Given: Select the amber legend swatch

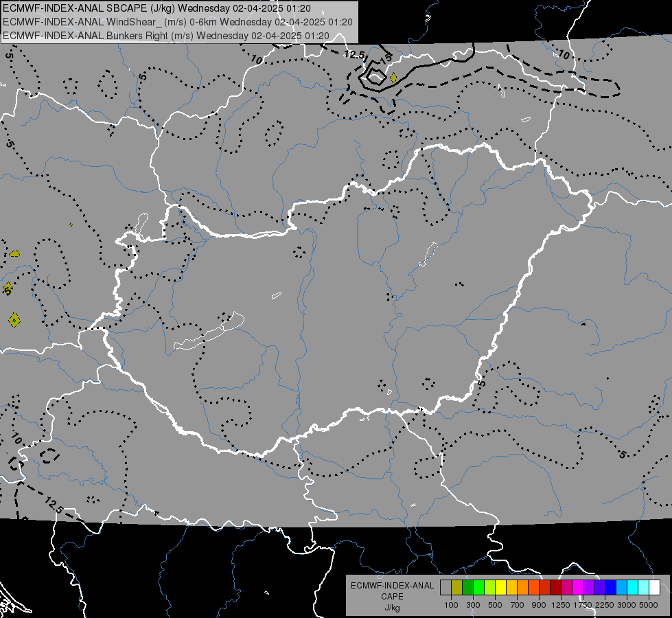Looking at the screenshot, I should 511,588.
